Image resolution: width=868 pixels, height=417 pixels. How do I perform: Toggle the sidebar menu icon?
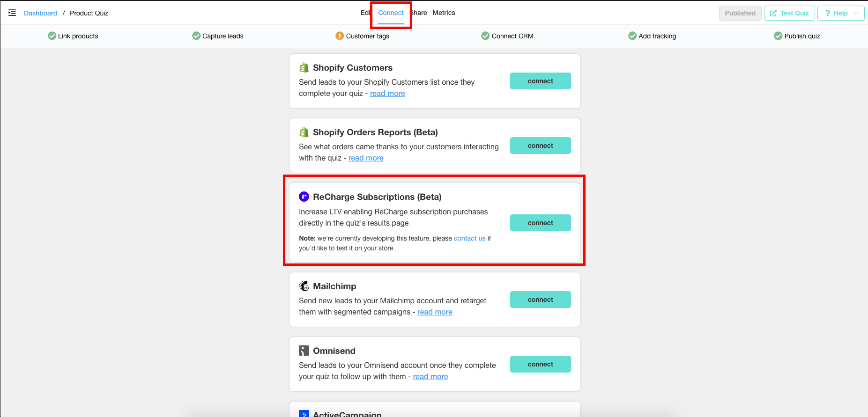click(12, 13)
